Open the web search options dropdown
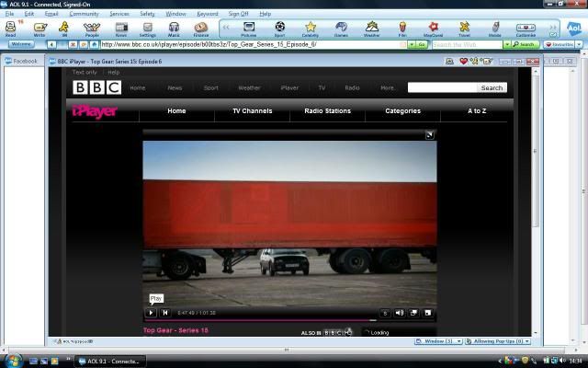 click(507, 45)
